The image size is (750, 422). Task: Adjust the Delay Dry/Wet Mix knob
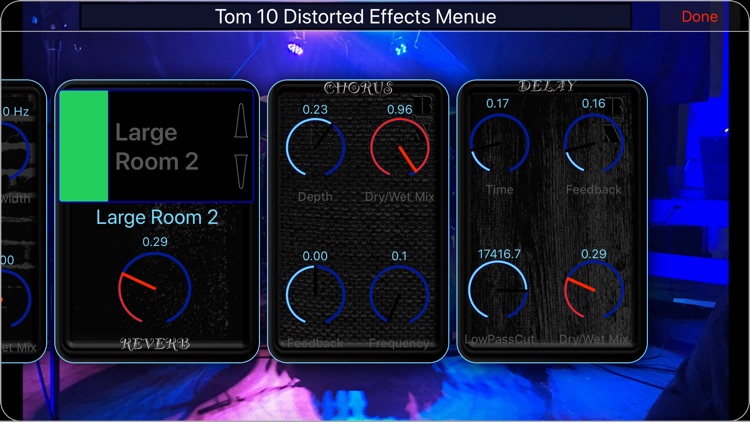click(x=594, y=290)
